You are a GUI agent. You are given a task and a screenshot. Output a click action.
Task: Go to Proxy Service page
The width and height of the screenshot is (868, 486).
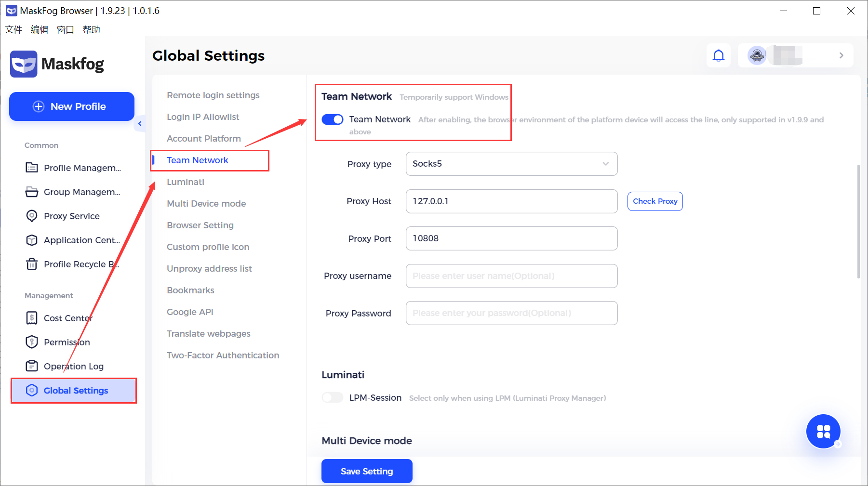pos(72,216)
